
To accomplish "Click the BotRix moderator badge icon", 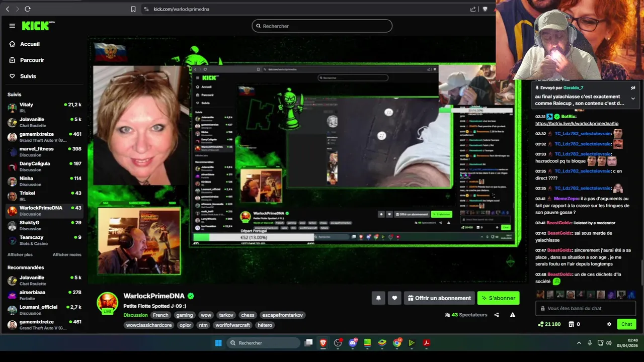I will pyautogui.click(x=549, y=117).
